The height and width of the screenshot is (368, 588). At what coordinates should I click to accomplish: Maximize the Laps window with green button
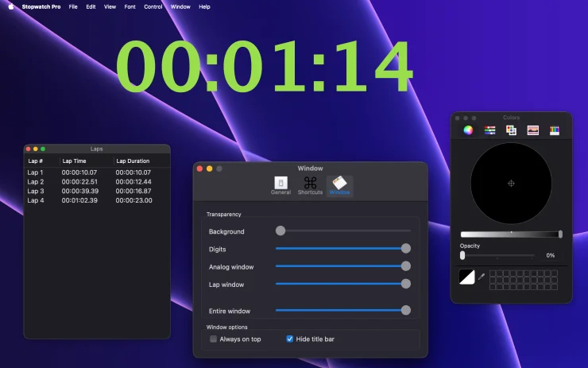pos(43,149)
